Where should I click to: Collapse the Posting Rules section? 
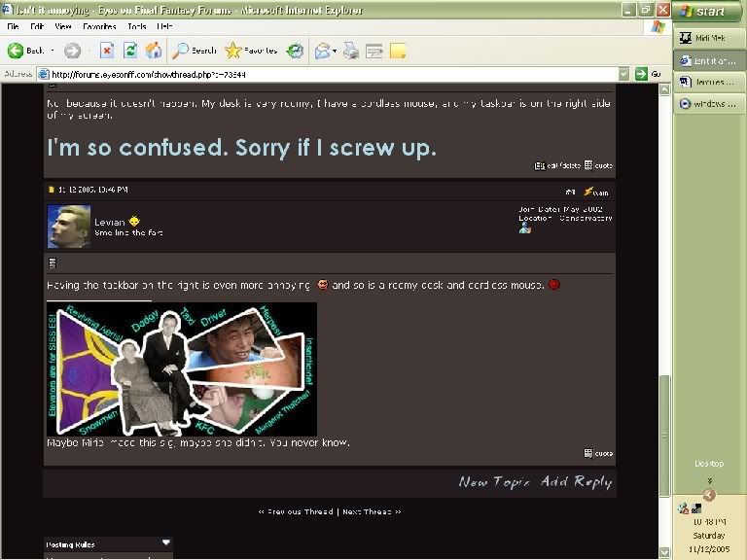point(165,542)
